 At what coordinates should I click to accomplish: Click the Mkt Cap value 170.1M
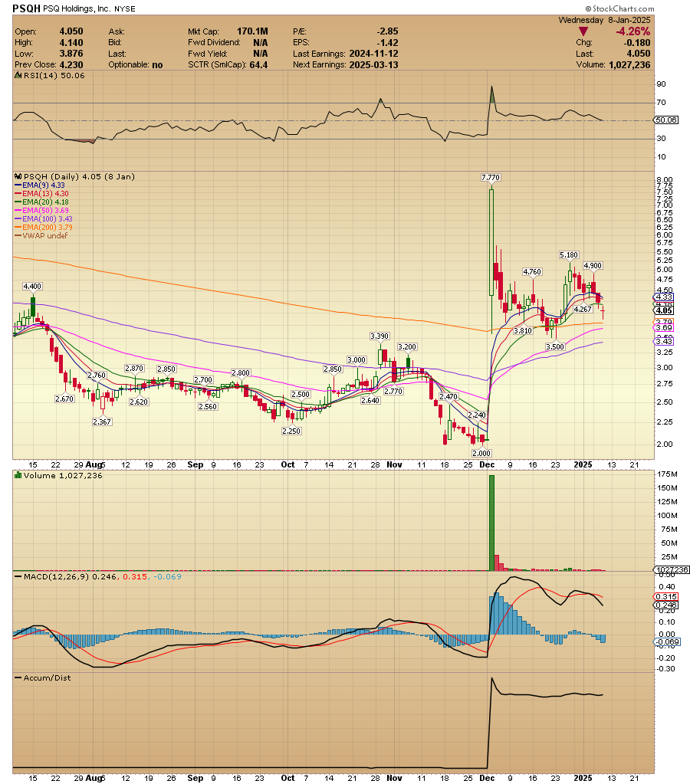click(253, 31)
